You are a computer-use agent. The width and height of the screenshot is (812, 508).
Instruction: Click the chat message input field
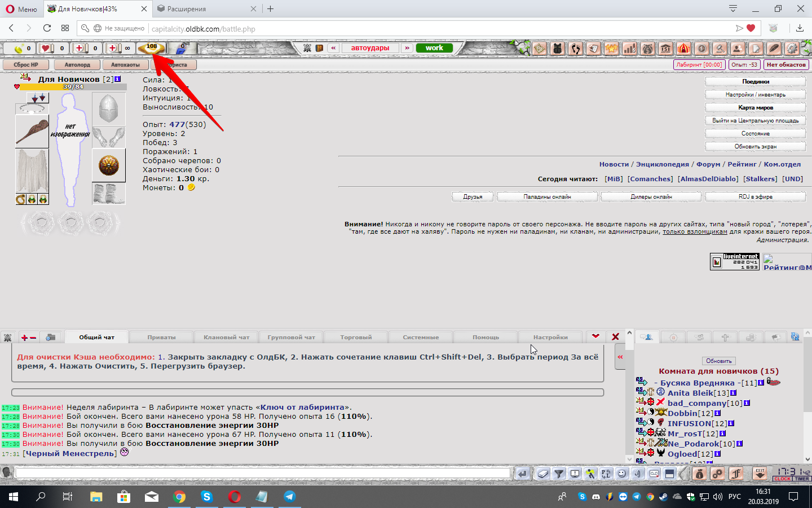262,473
